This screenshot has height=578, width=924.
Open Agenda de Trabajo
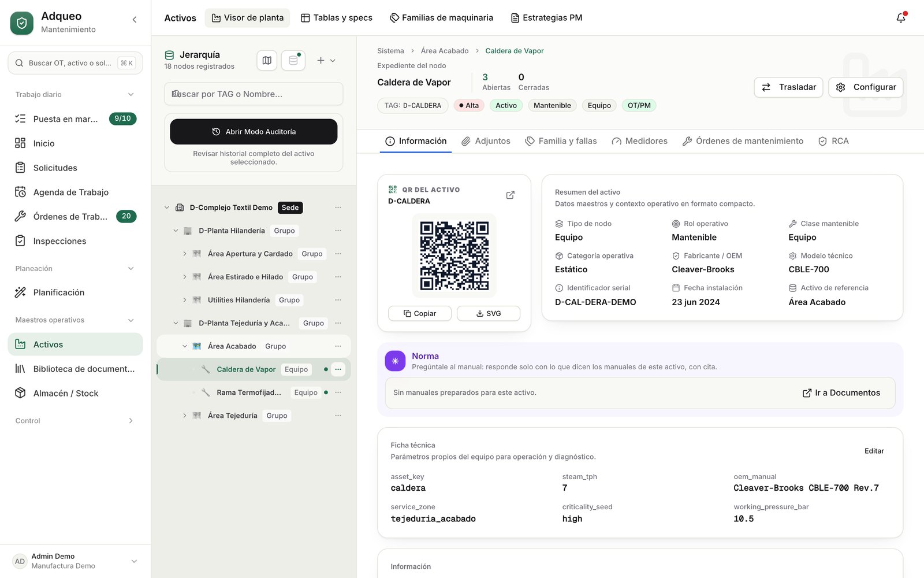coord(75,192)
